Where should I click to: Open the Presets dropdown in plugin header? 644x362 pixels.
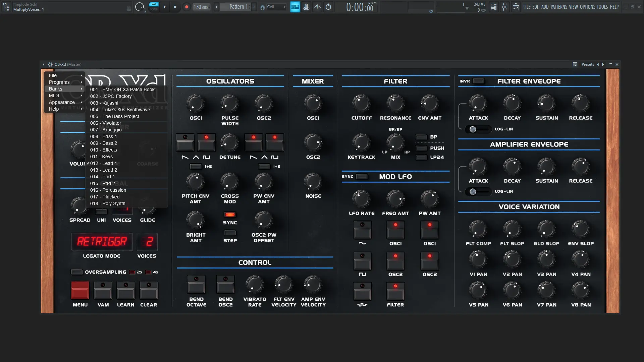[587, 64]
